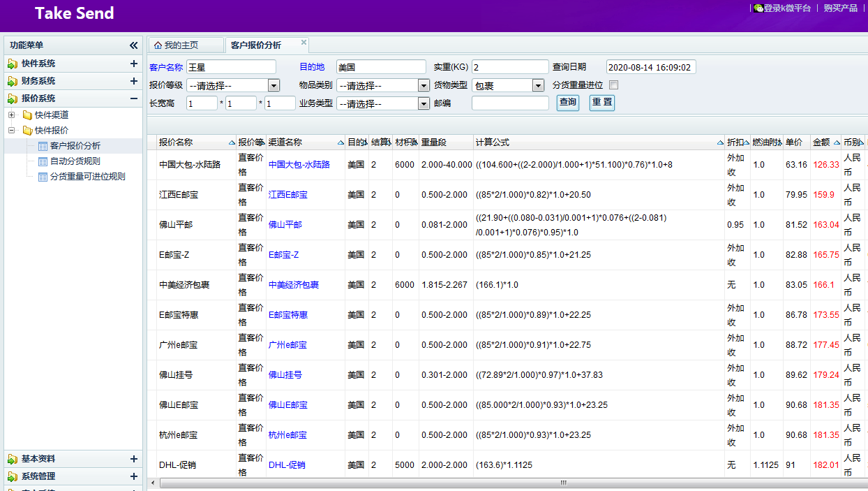The image size is (868, 491).
Task: Sort by the 金额 column header
Action: [821, 142]
